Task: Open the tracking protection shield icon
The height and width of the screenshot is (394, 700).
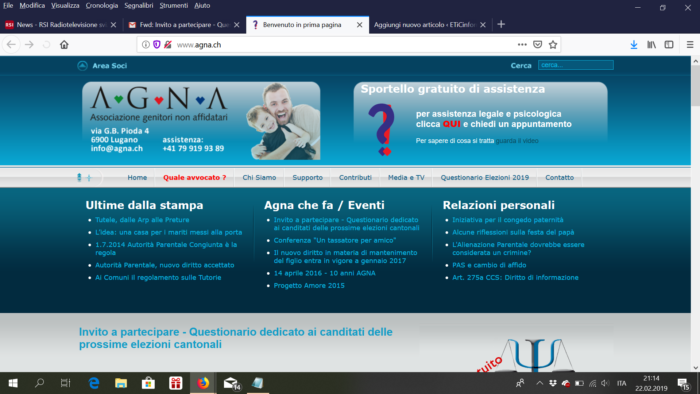Action: click(x=157, y=45)
